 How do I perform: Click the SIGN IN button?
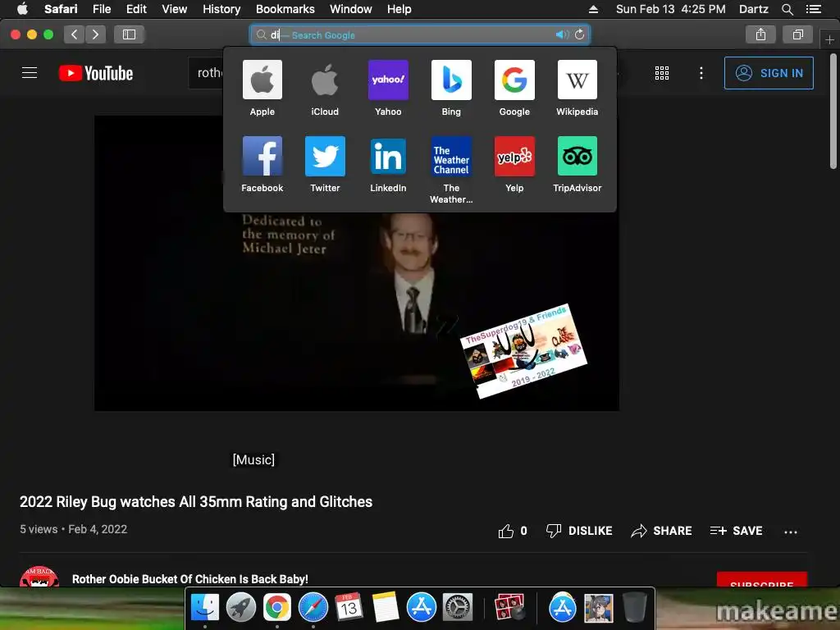769,73
